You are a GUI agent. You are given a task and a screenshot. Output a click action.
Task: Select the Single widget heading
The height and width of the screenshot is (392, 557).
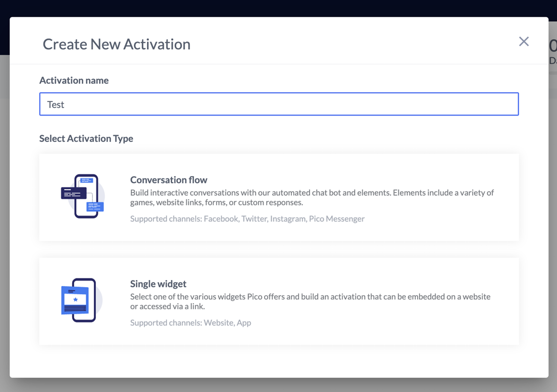click(158, 284)
